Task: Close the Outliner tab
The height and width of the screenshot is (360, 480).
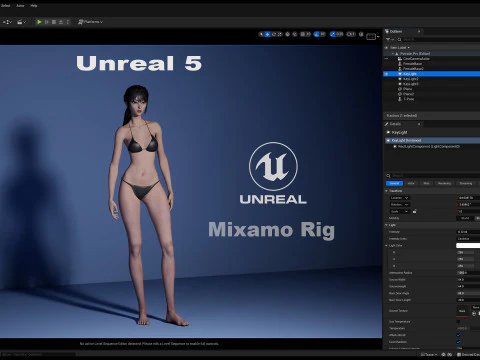Action: pyautogui.click(x=419, y=31)
